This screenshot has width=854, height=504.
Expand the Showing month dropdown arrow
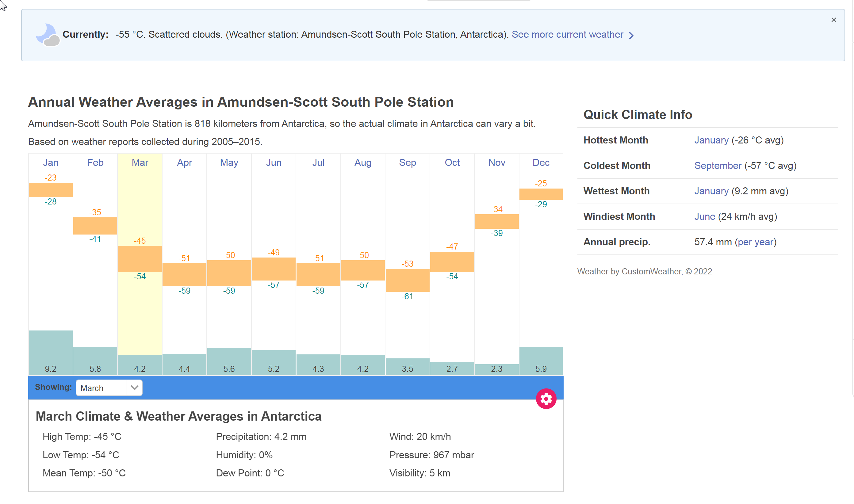point(135,388)
